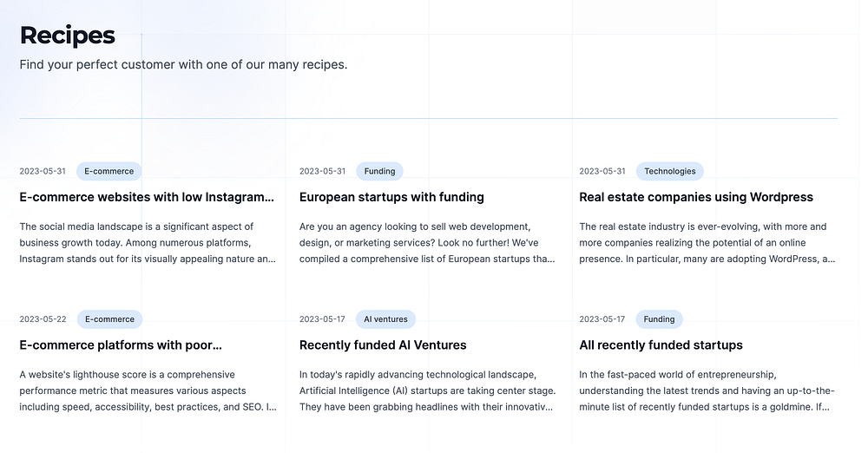Click description about rapidly advancing technological landscape
The image size is (868, 453).
pyautogui.click(x=426, y=391)
